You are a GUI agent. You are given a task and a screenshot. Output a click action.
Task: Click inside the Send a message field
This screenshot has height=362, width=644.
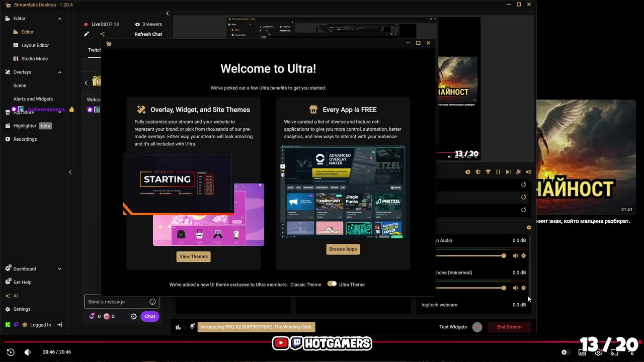click(122, 302)
